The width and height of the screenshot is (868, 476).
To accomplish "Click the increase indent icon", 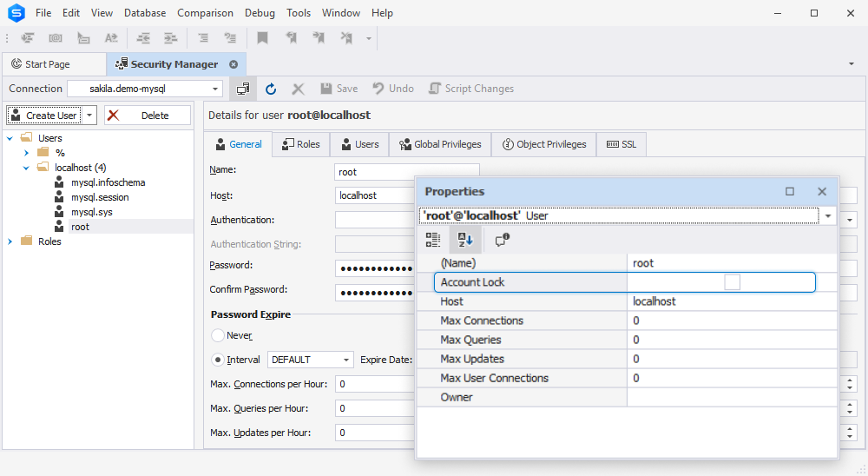I will (170, 38).
